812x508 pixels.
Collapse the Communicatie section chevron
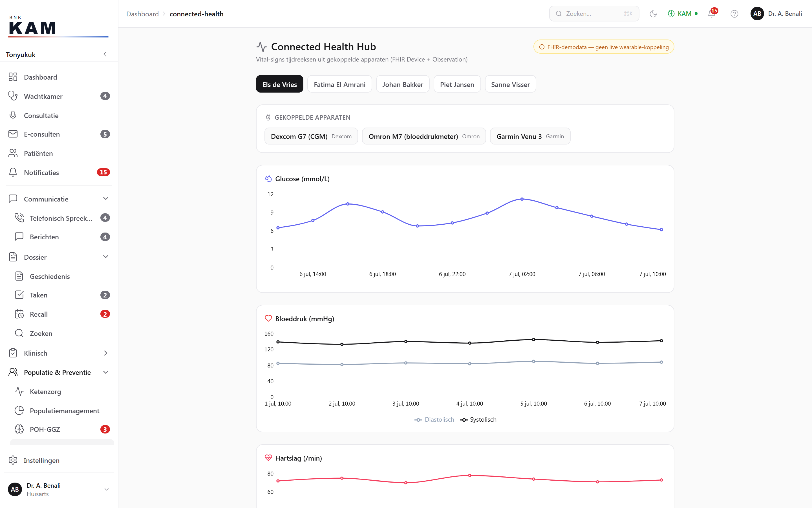coord(106,199)
